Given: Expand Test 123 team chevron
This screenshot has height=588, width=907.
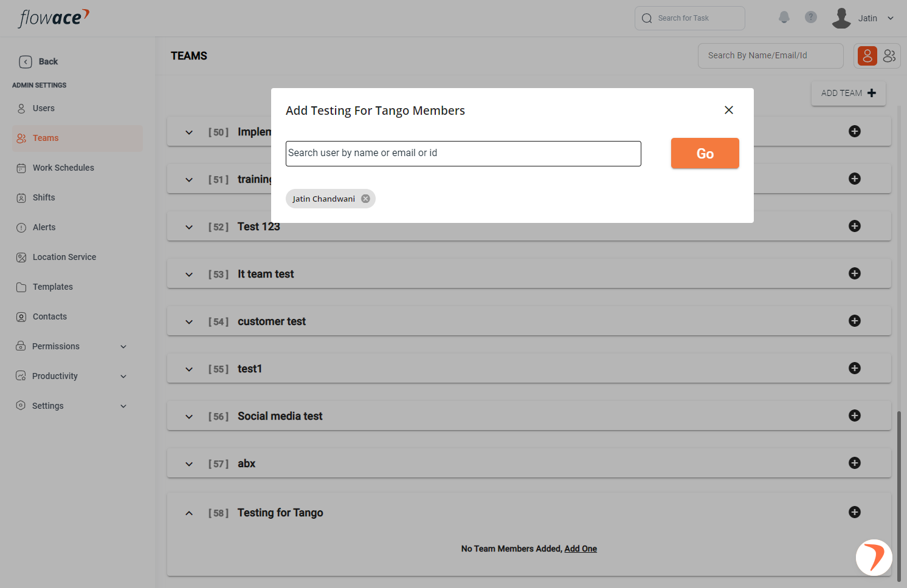Looking at the screenshot, I should coord(189,227).
